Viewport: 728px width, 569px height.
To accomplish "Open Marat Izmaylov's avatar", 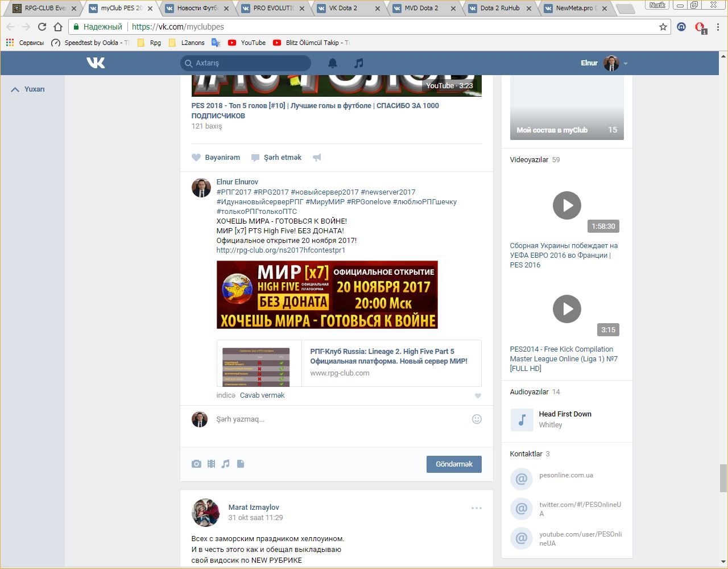I will pyautogui.click(x=205, y=513).
